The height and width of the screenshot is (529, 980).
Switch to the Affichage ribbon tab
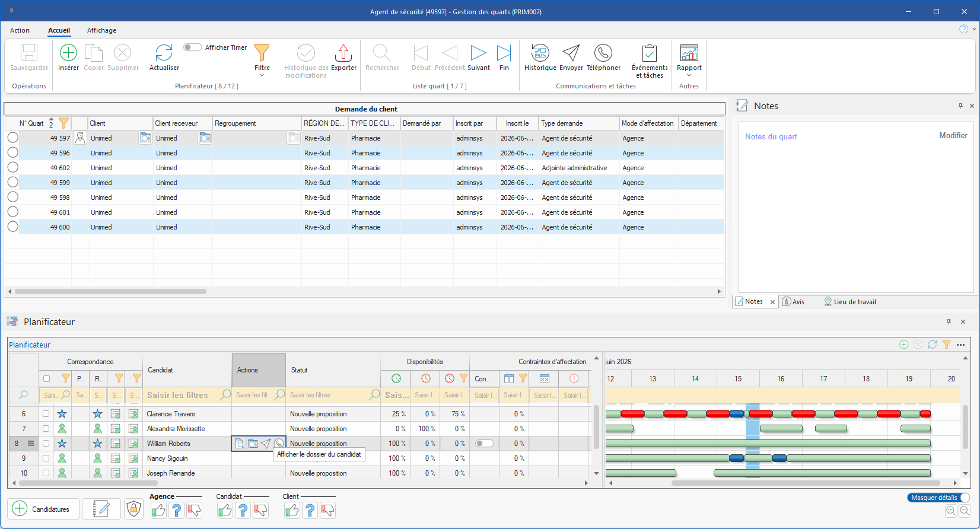[101, 30]
